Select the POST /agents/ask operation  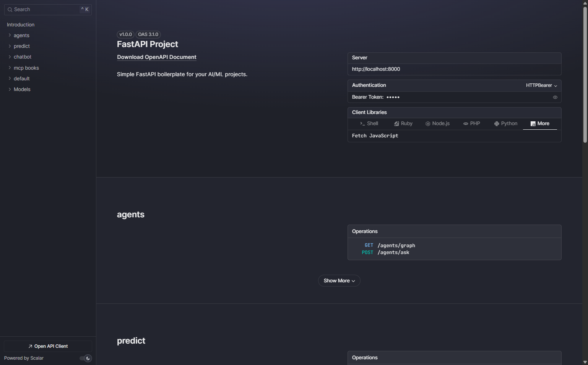385,252
